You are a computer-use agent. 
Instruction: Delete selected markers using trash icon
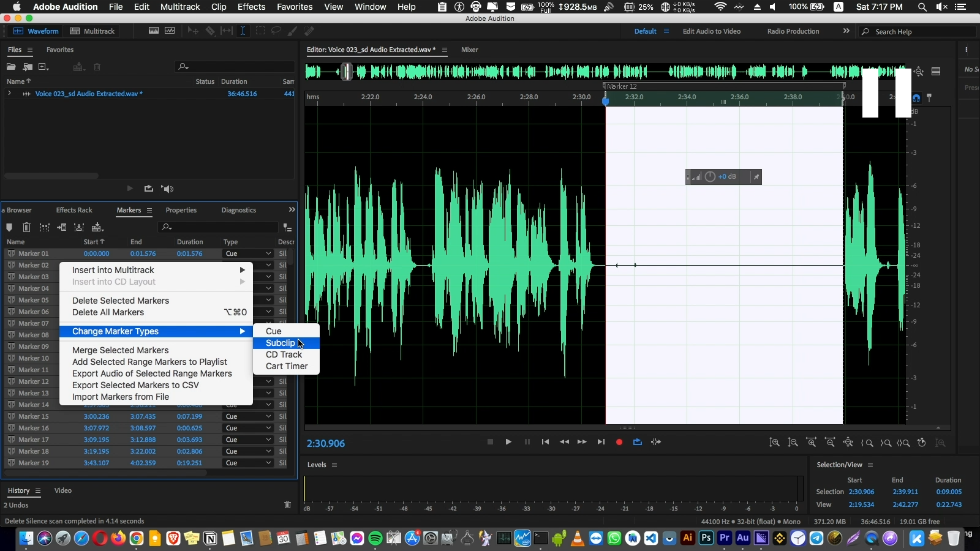pyautogui.click(x=26, y=227)
